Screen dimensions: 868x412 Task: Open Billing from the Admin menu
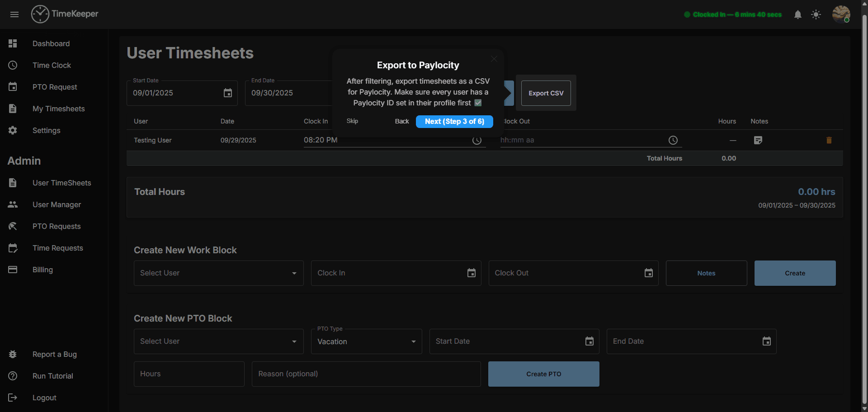coord(42,270)
